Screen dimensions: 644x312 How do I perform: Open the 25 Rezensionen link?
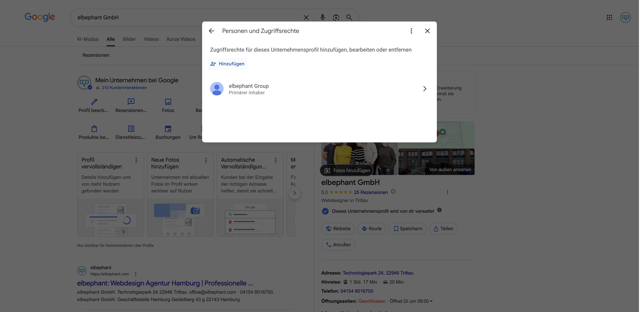tap(371, 192)
